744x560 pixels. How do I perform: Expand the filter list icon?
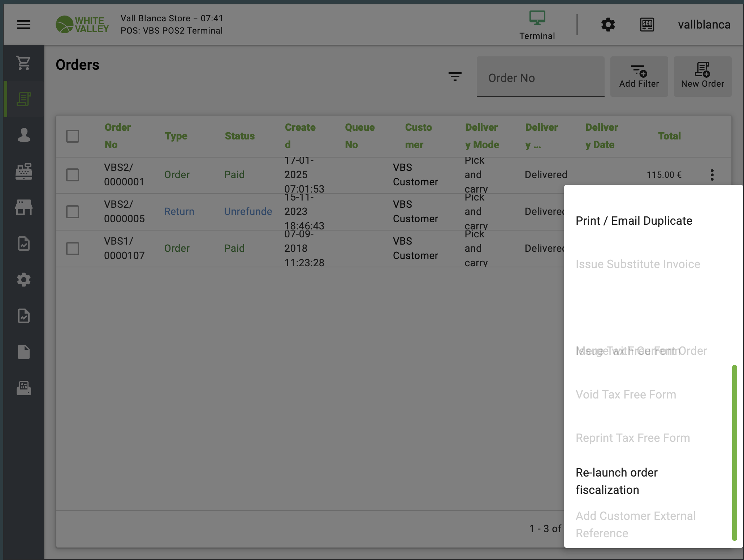(455, 76)
